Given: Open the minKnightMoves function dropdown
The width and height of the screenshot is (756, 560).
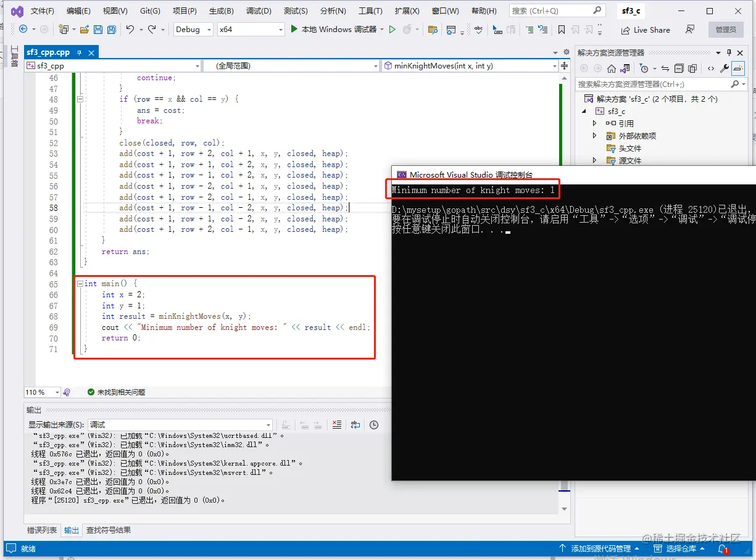Looking at the screenshot, I should pyautogui.click(x=469, y=65).
